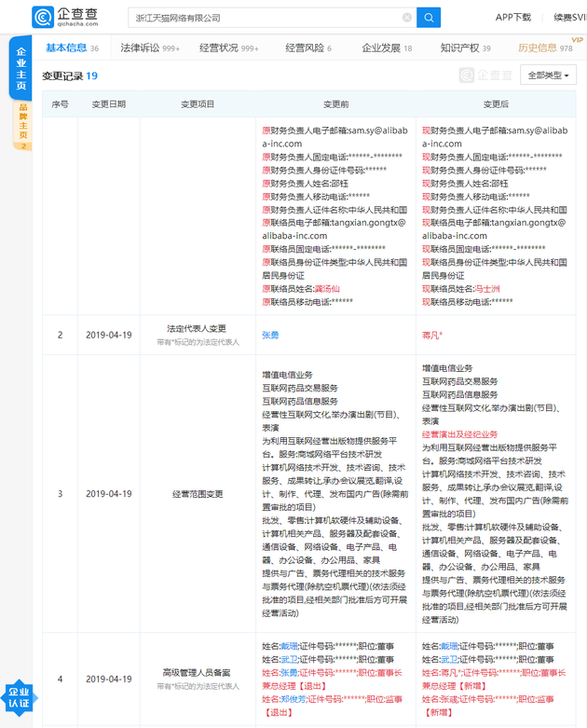Open the 张勇 legal representative link
Viewport: 587px width, 728px height.
(270, 335)
